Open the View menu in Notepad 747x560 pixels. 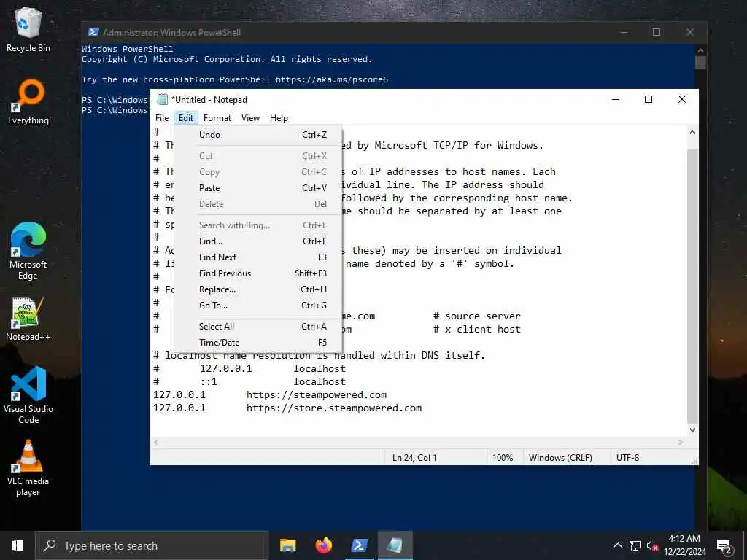(250, 118)
